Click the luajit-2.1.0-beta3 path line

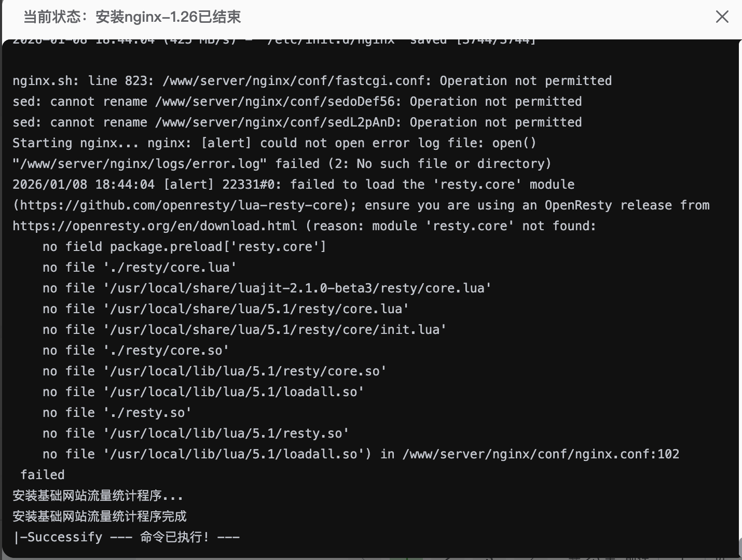click(267, 288)
